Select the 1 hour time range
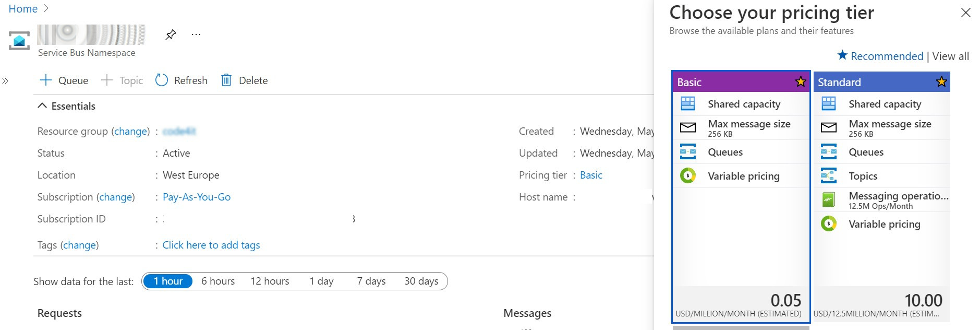980x330 pixels. coord(167,281)
